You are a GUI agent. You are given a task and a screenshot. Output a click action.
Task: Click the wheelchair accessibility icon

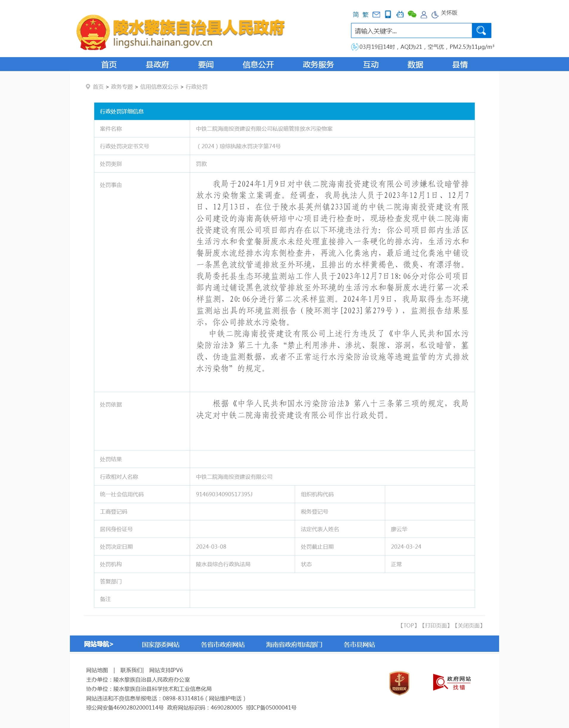[435, 15]
